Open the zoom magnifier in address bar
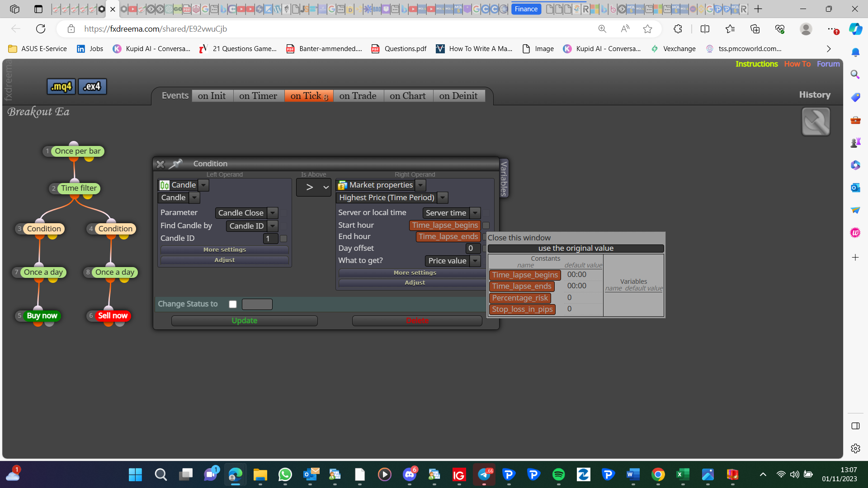Viewport: 868px width, 488px height. pyautogui.click(x=602, y=29)
